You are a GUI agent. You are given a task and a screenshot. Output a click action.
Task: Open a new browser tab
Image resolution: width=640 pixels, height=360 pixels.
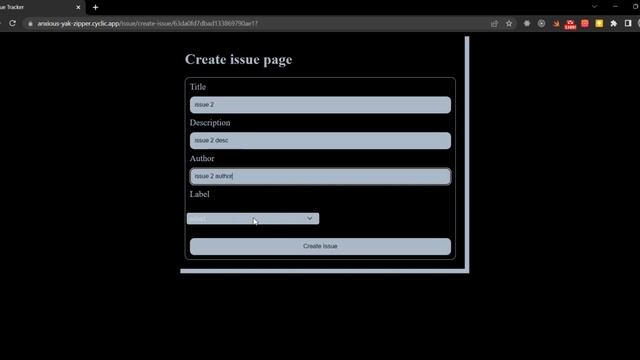pos(96,7)
